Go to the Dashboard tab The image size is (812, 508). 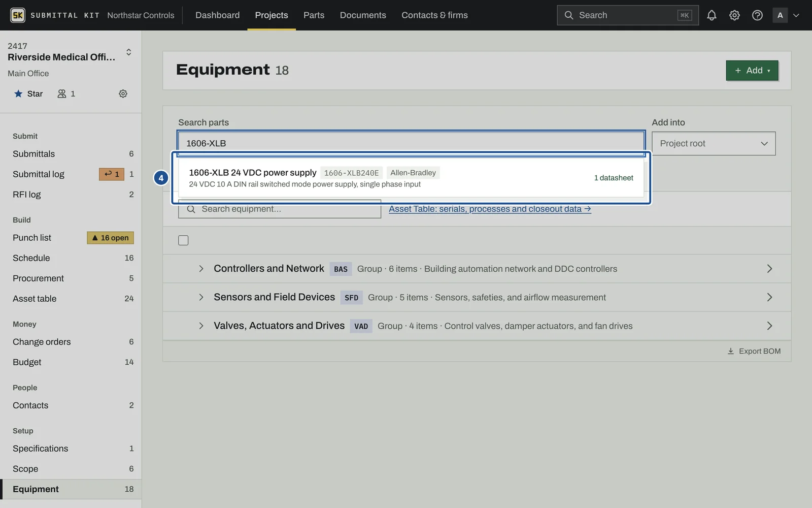point(217,15)
